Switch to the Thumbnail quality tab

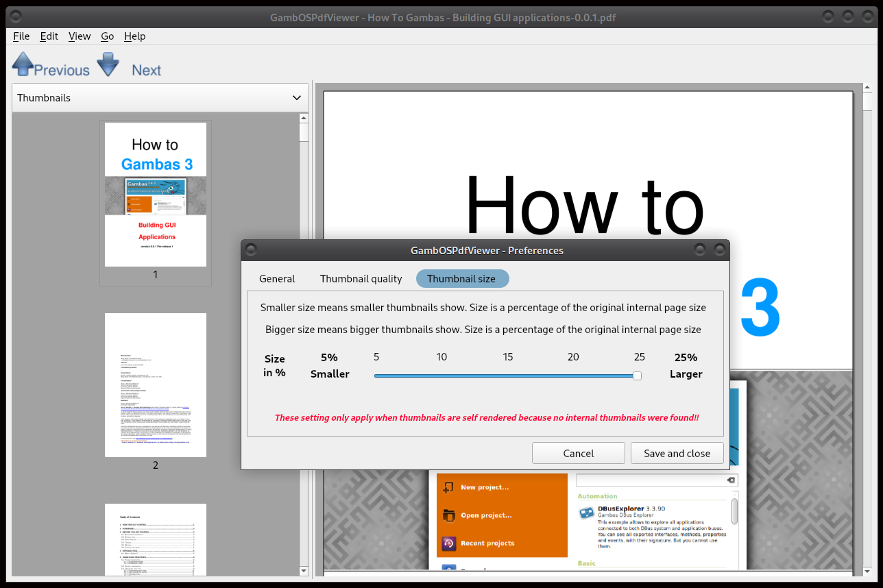click(361, 279)
